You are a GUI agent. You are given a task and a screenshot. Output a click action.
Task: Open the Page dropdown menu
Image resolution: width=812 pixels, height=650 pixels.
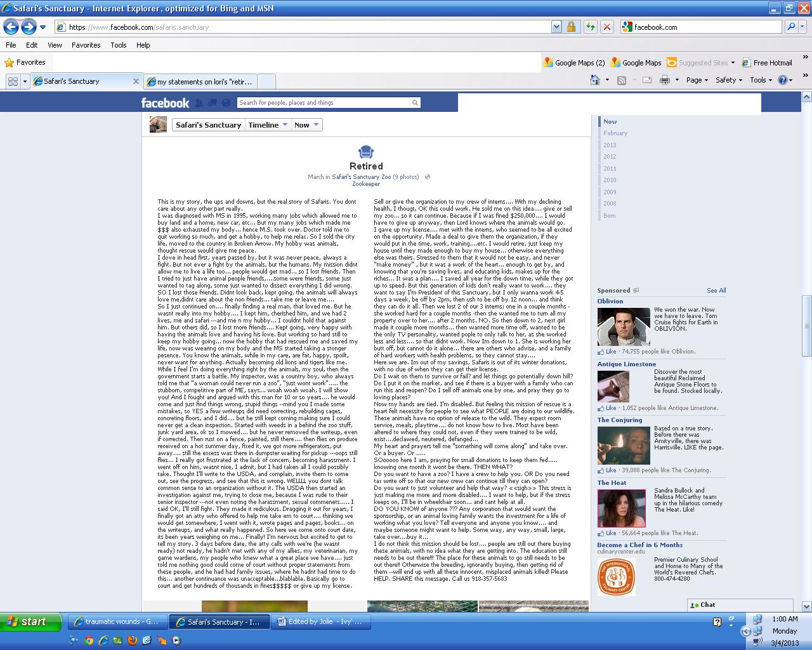pos(697,80)
